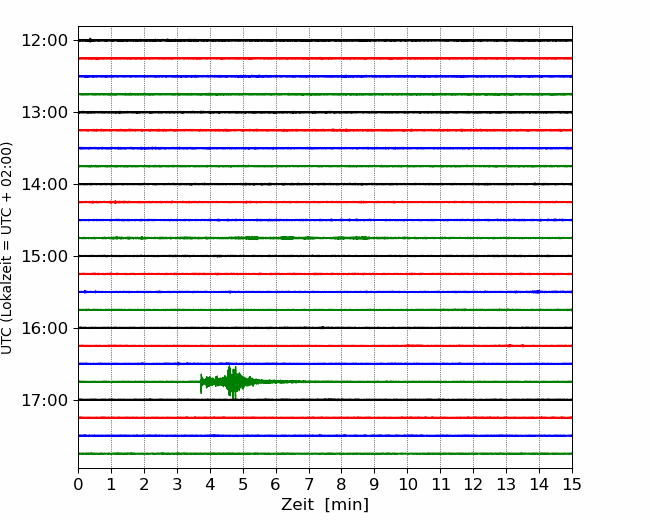Click the 12:00 time label
650x520 pixels.
pos(44,41)
